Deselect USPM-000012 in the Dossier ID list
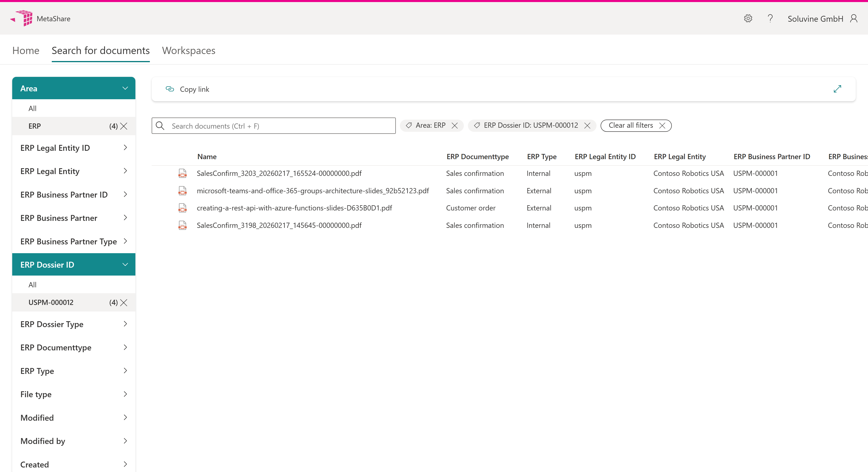This screenshot has width=868, height=472. pyautogui.click(x=124, y=302)
